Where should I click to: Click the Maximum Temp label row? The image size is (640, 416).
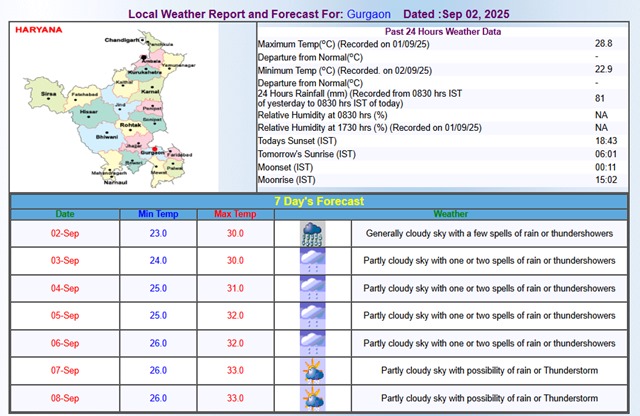pos(343,44)
